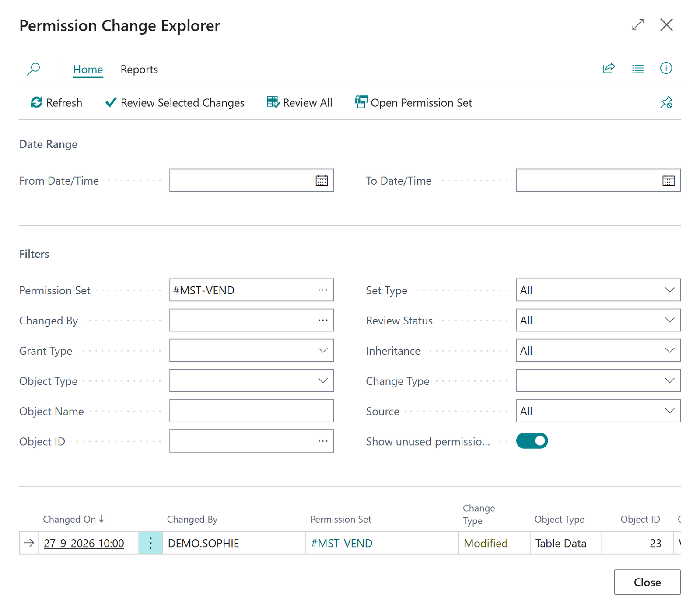The width and height of the screenshot is (700, 614).
Task: Click Open Permission Set action
Action: click(413, 102)
